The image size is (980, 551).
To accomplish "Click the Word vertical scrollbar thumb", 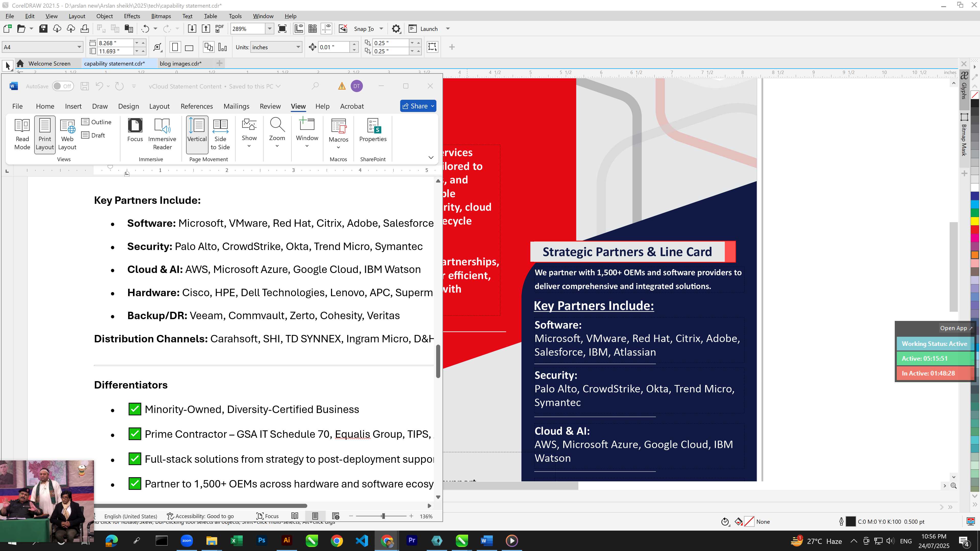I will pos(438,361).
